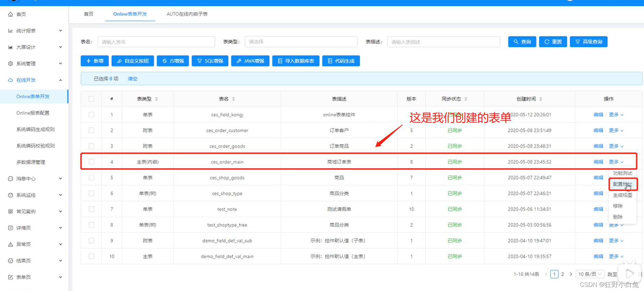Switch to the 首页 tab
This screenshot has height=291, width=644.
(89, 14)
